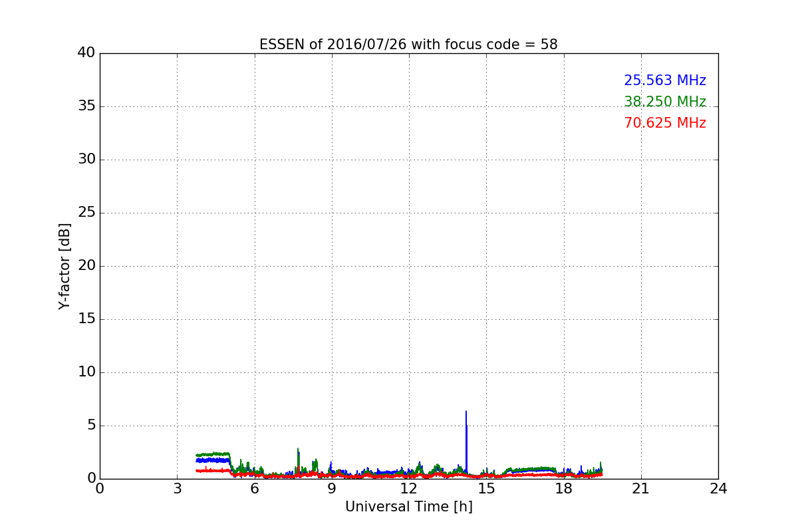Viewport: 798px width, 532px height.
Task: Click the plot title 'ESSEN of 2016/07/26 with focus code = 58'
Action: coord(408,45)
